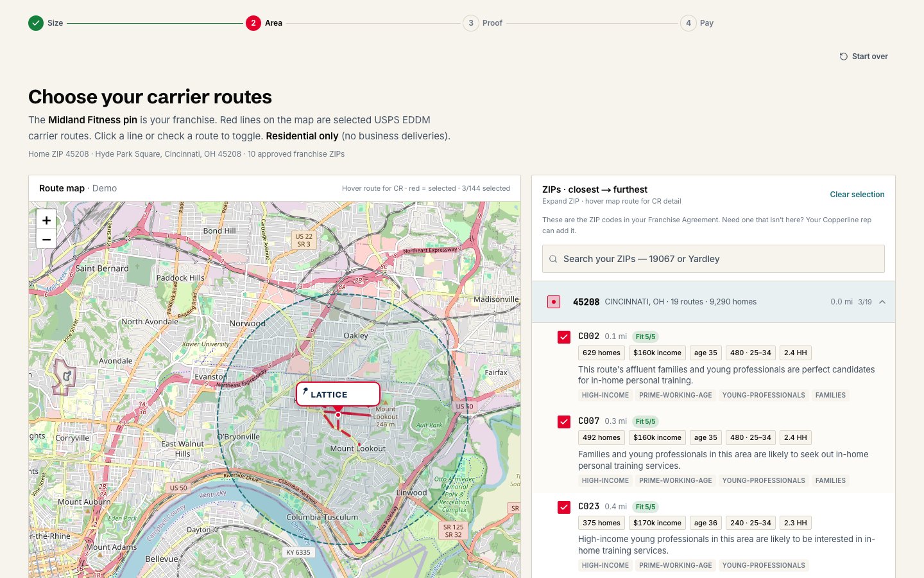Click C002 FAMILIES label
This screenshot has width=924, height=578.
pos(830,396)
